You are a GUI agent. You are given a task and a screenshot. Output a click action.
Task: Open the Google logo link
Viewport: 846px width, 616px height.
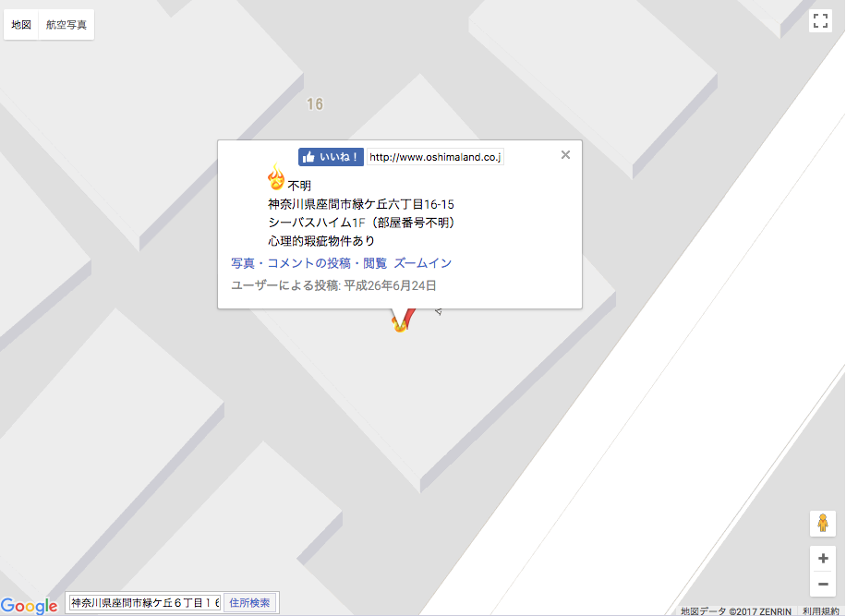(30, 606)
